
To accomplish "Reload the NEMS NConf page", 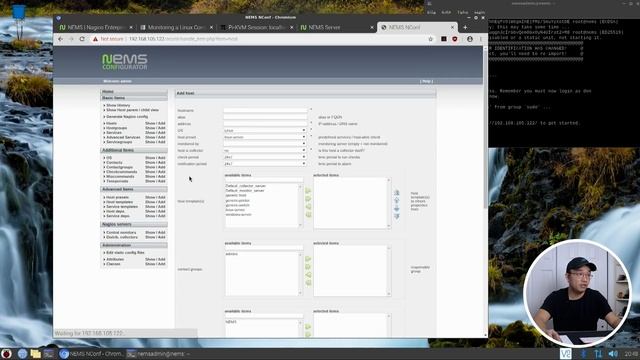I will [82, 39].
